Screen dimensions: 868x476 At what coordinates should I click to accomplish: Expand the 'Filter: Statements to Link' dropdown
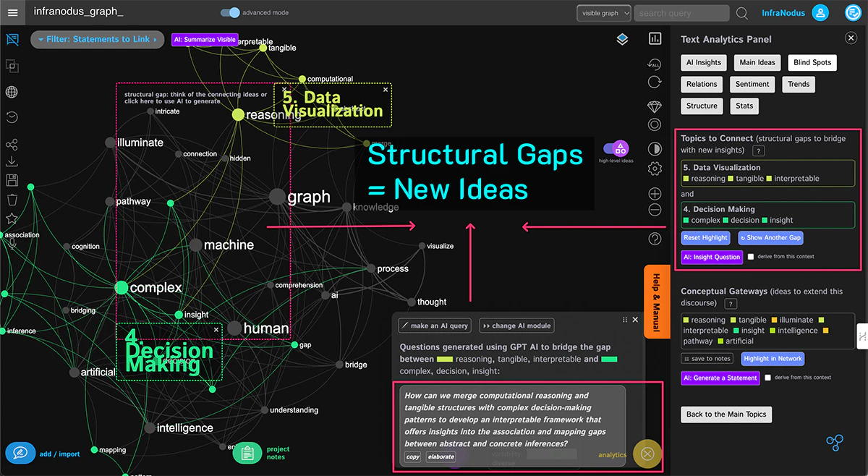click(x=97, y=40)
